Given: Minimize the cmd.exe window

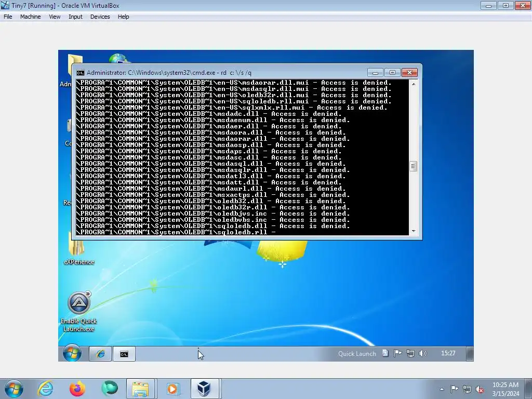Looking at the screenshot, I should tap(375, 73).
